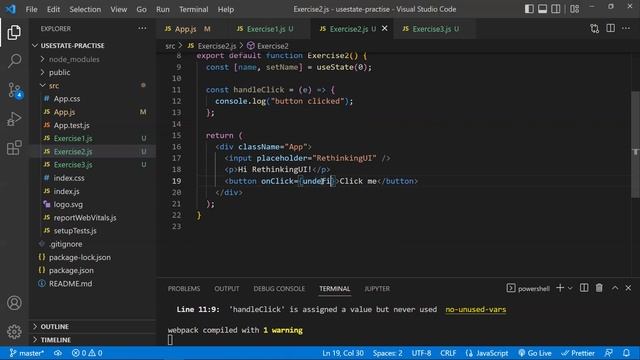Open the File menu

31,9
